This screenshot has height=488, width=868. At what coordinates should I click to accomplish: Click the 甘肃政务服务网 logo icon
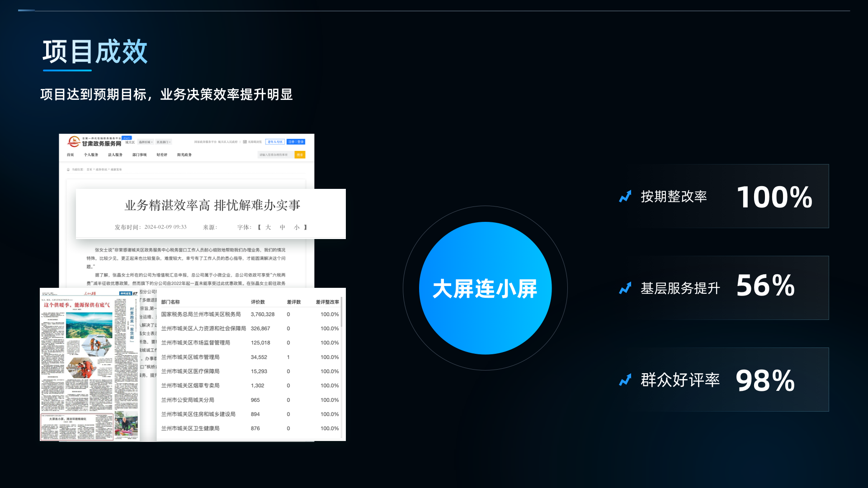tap(74, 142)
